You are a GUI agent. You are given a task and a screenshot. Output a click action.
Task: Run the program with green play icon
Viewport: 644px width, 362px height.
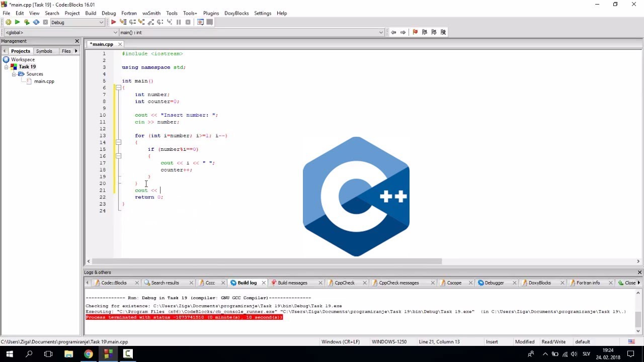[x=17, y=22]
